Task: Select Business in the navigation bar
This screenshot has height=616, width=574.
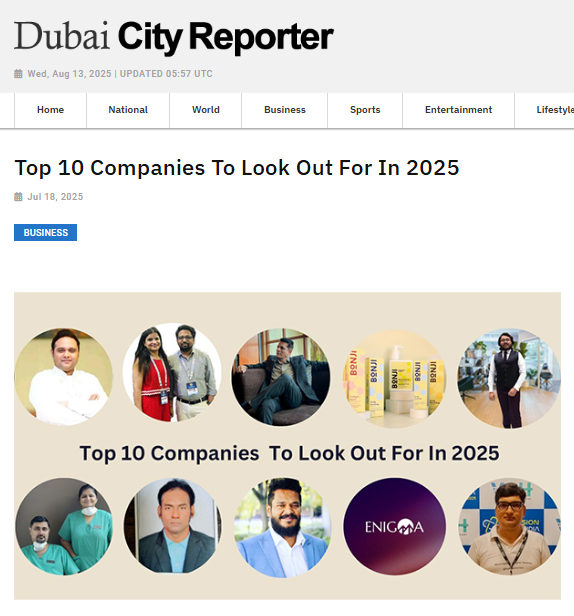Action: pyautogui.click(x=284, y=110)
